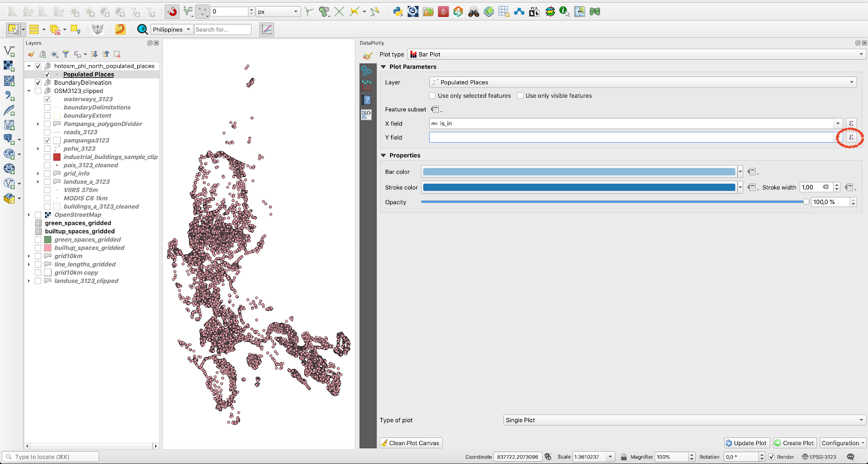Image resolution: width=868 pixels, height=464 pixels.
Task: Open the Plot type dropdown
Action: coord(636,54)
